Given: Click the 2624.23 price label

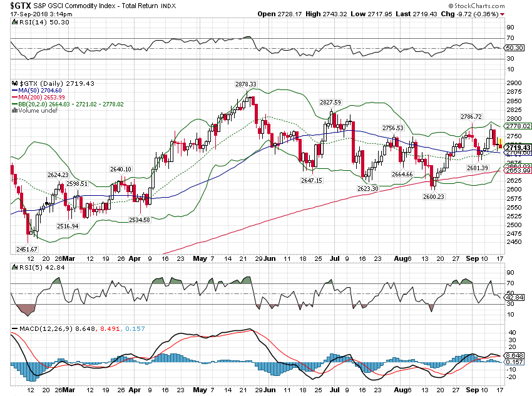Looking at the screenshot, I should coord(58,175).
